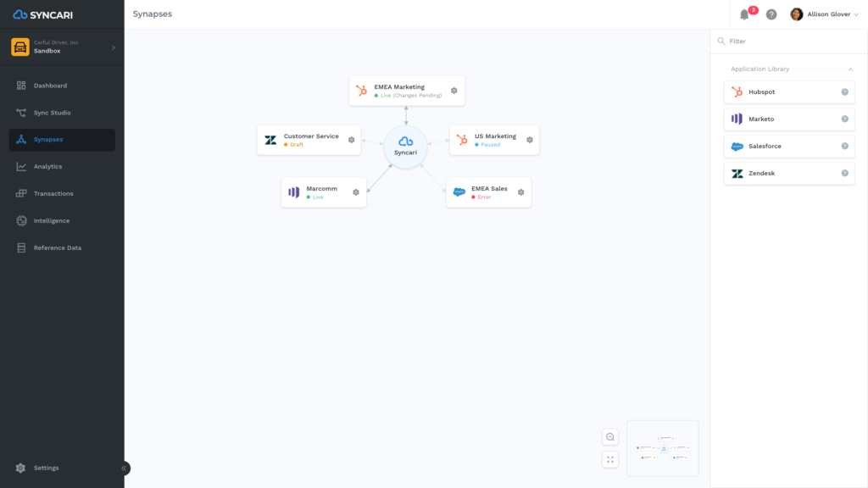Image resolution: width=868 pixels, height=488 pixels.
Task: Open settings gear on EMEA Sales node
Action: click(521, 192)
